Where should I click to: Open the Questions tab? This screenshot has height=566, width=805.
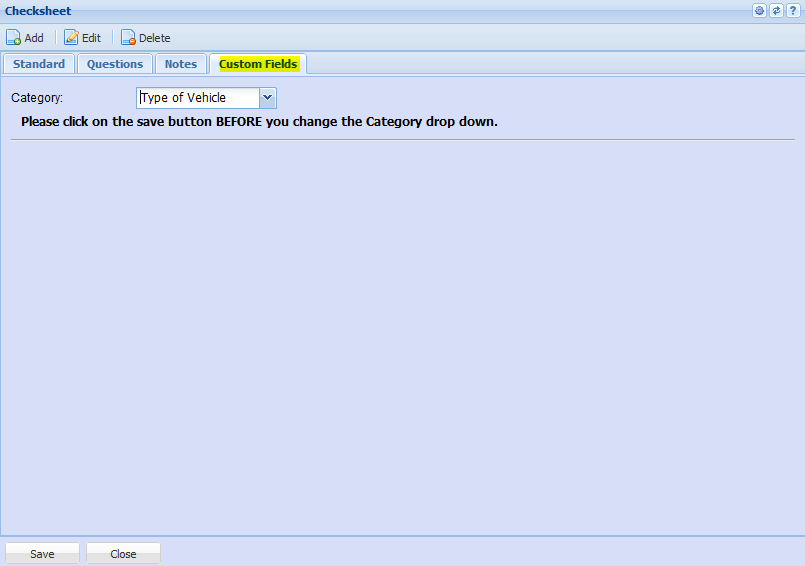(x=115, y=64)
